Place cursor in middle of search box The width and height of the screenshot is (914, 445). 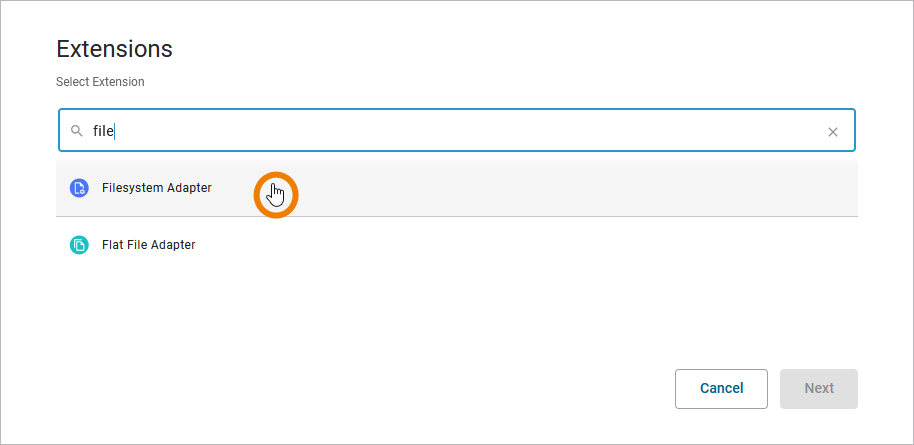pos(456,131)
